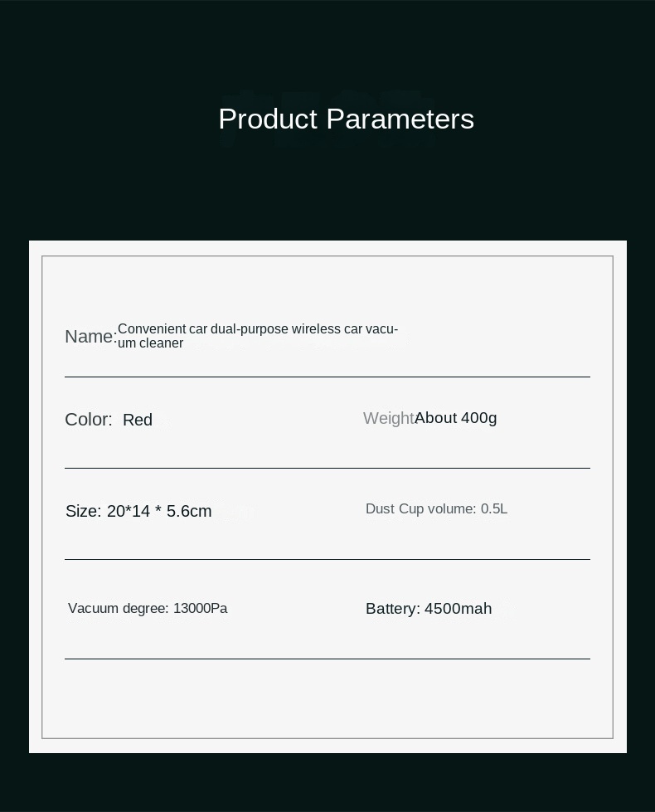Click the divider line under the Name row
Viewport: 655px width, 812px height.
pos(327,377)
